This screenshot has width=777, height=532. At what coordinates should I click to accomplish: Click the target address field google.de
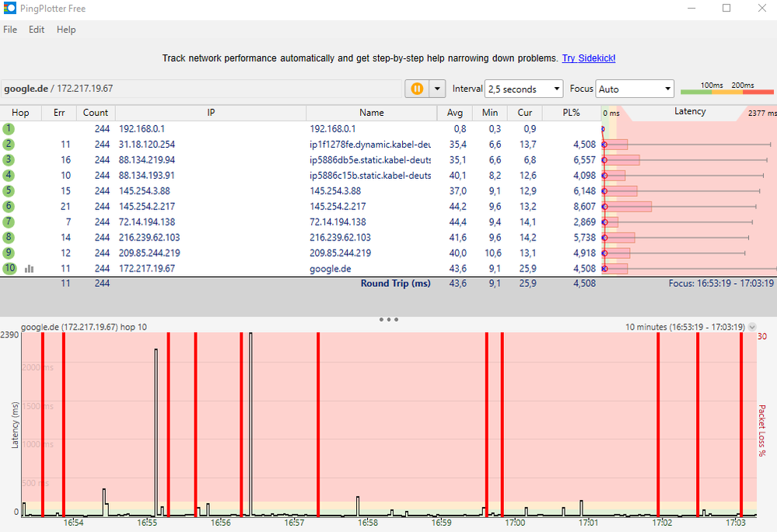click(202, 89)
